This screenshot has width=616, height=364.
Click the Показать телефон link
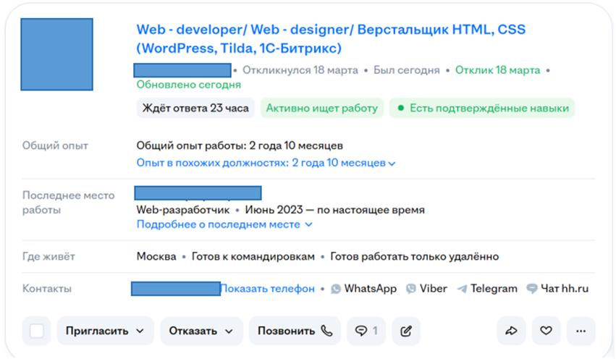coord(268,289)
